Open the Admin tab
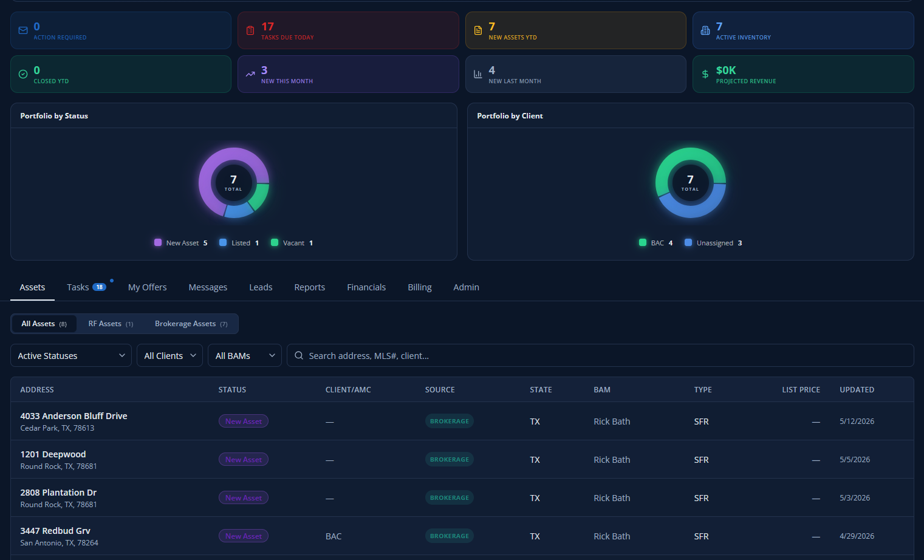 coord(467,287)
